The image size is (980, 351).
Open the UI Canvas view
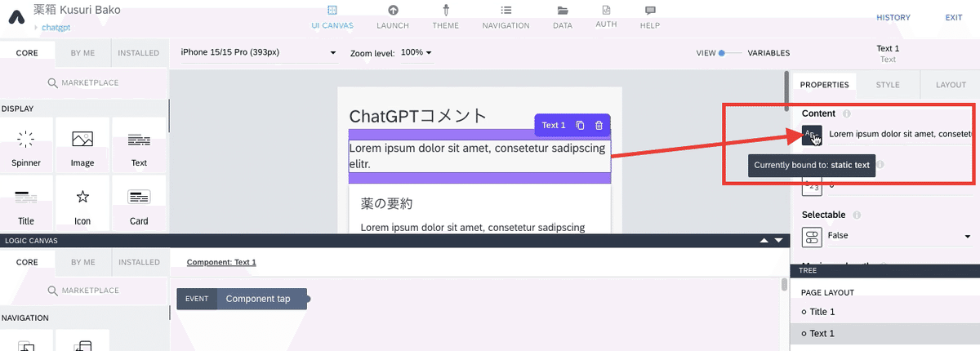[x=332, y=16]
